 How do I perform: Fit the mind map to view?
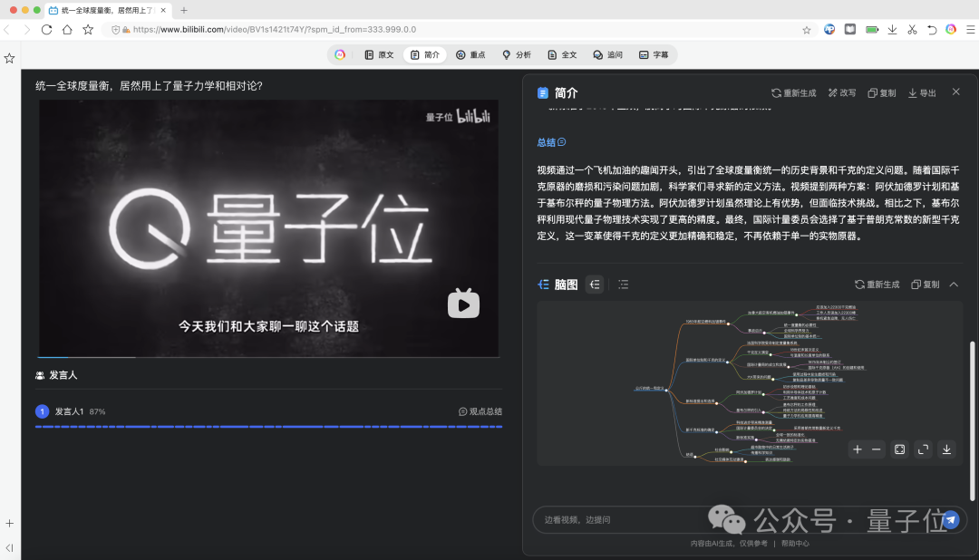click(899, 449)
